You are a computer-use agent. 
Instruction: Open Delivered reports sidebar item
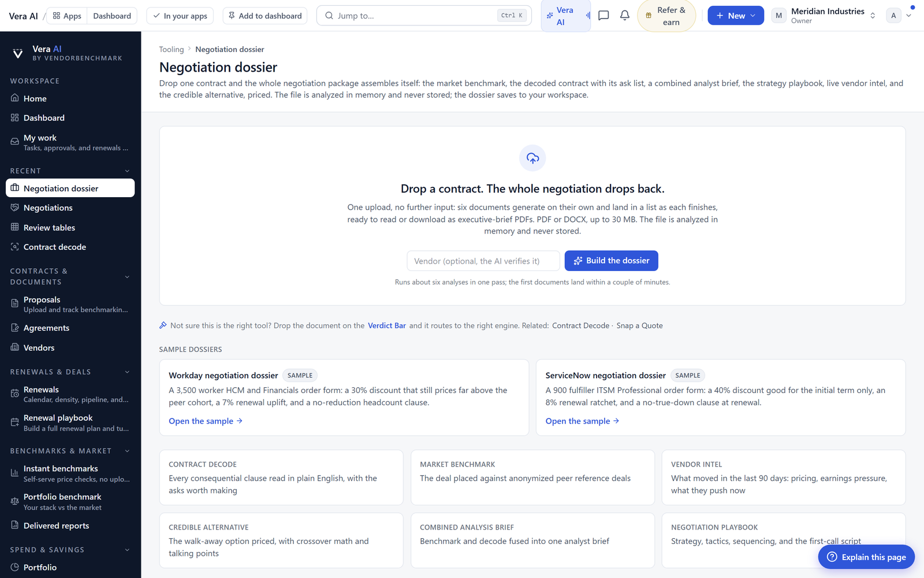point(70,525)
